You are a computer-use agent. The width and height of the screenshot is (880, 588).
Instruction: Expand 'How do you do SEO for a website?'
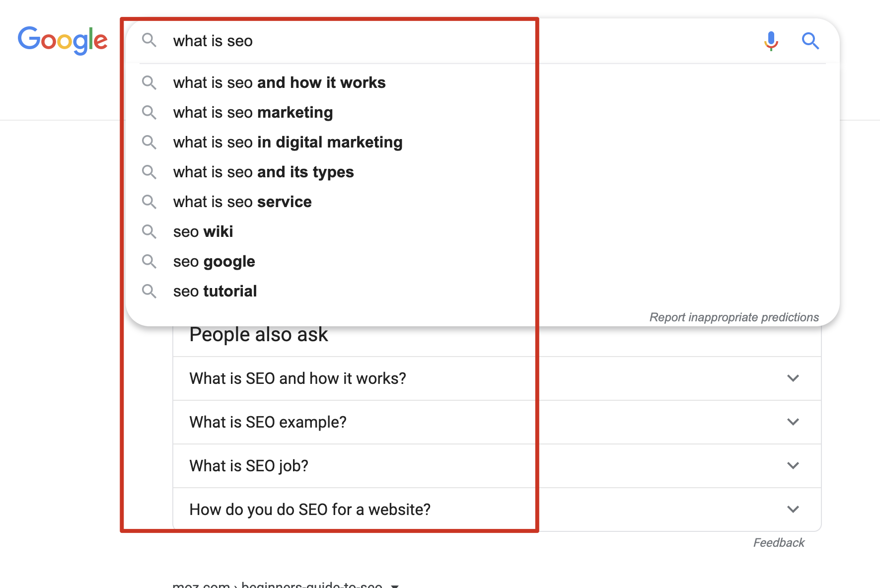pos(793,510)
